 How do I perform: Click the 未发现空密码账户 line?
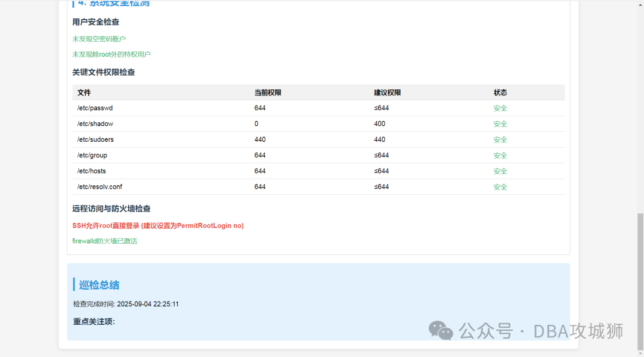pos(99,39)
